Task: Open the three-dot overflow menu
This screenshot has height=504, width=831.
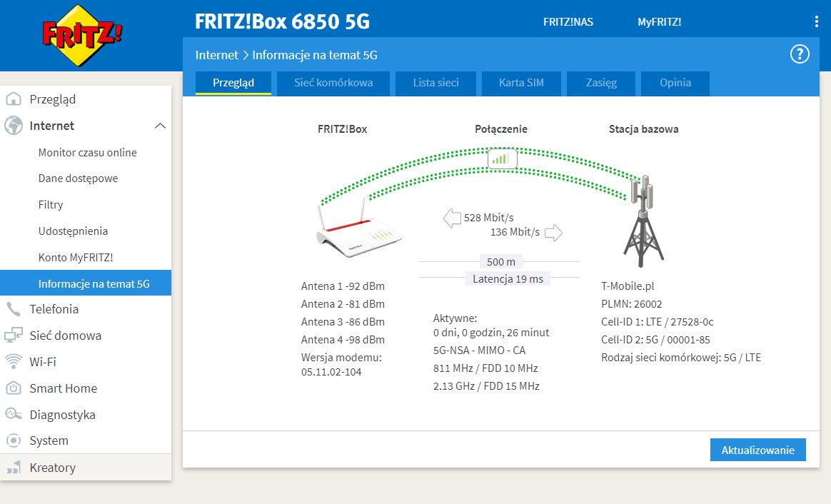Action: pyautogui.click(x=816, y=21)
